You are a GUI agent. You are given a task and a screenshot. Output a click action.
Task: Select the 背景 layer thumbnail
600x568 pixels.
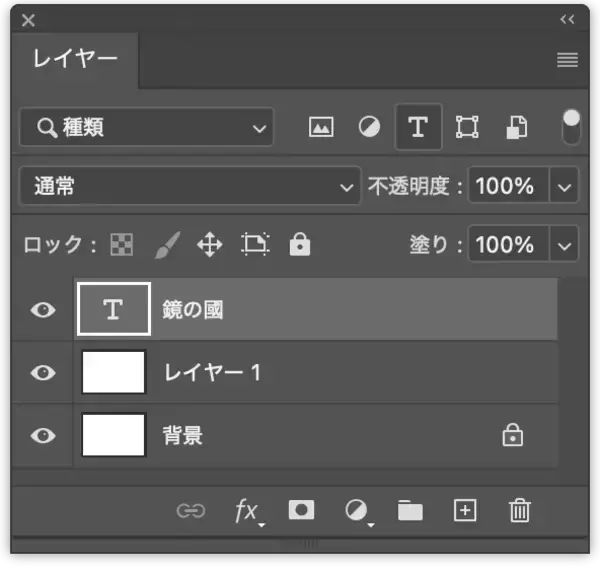click(x=114, y=435)
